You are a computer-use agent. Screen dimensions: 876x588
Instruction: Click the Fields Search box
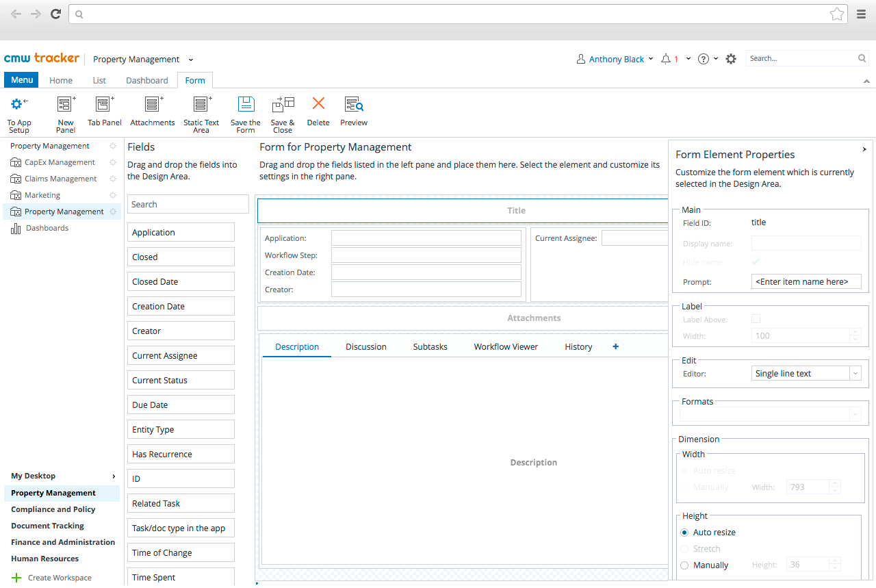click(x=188, y=204)
